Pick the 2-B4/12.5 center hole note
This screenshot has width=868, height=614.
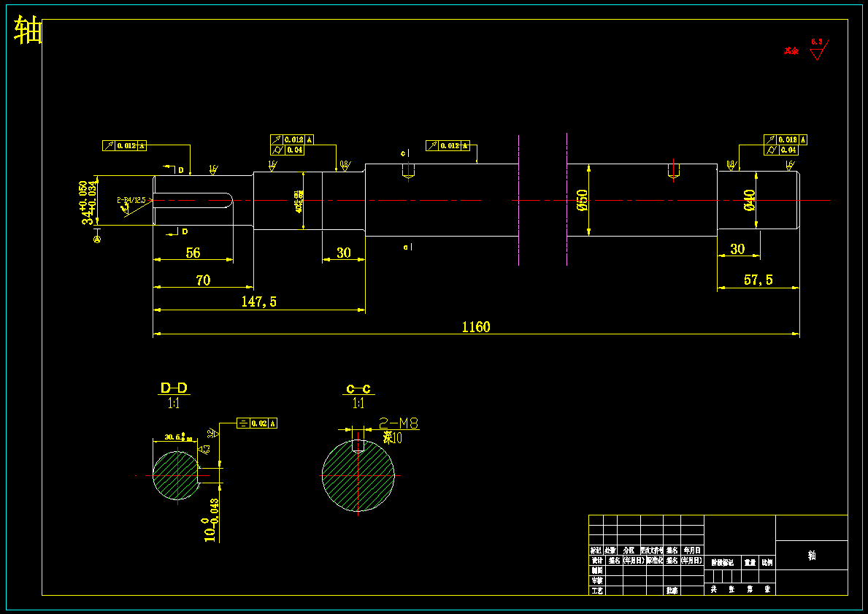click(x=131, y=201)
